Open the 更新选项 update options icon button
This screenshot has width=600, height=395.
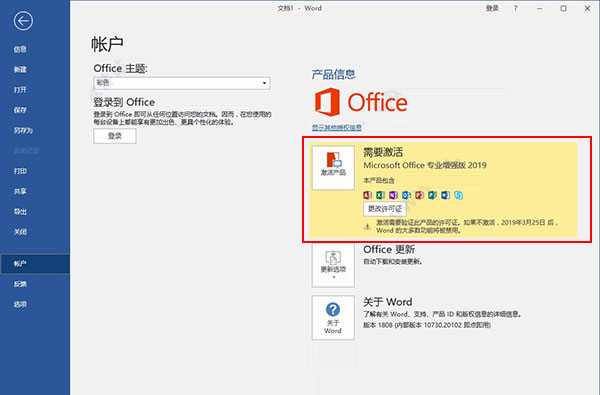point(333,265)
